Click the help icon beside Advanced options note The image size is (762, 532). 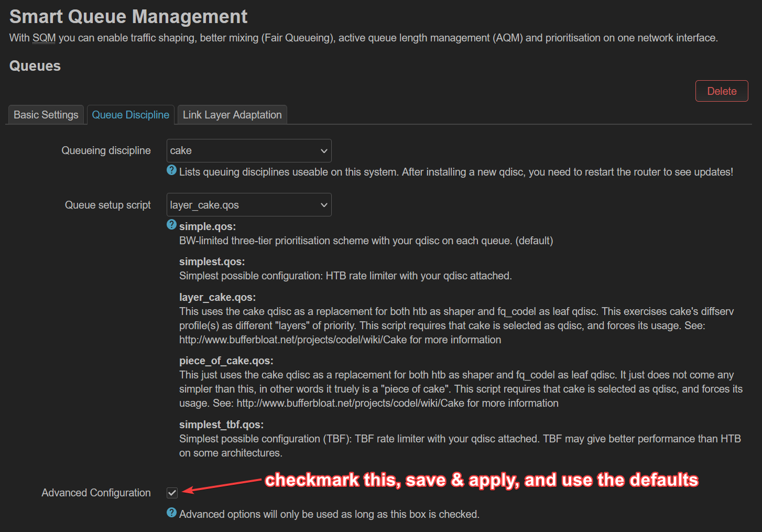[x=171, y=513]
